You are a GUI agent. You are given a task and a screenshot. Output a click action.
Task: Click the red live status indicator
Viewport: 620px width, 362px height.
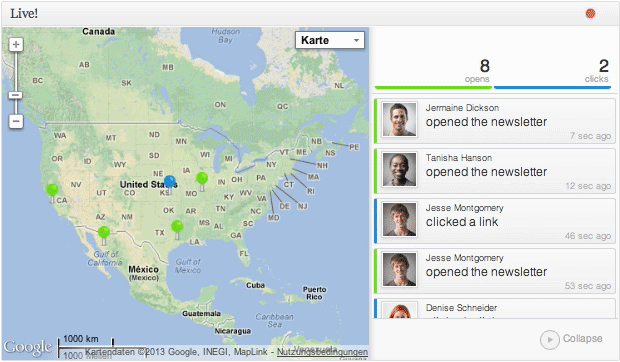[x=590, y=14]
